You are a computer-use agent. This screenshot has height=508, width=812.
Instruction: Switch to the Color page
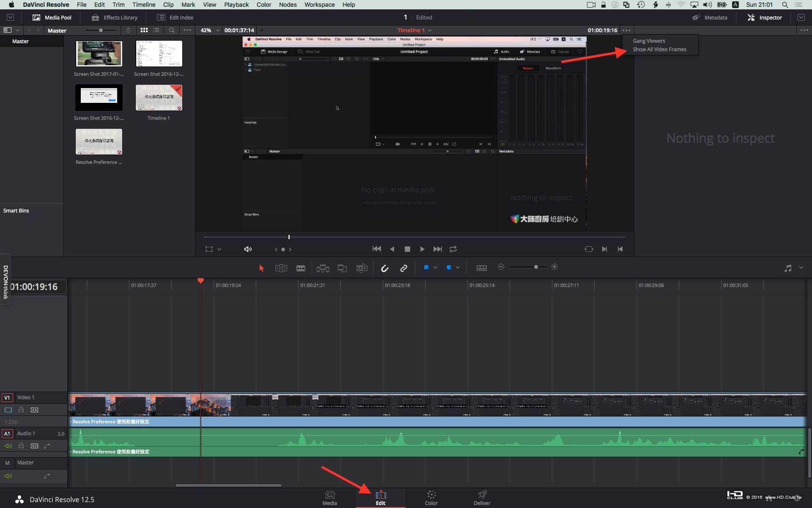431,498
